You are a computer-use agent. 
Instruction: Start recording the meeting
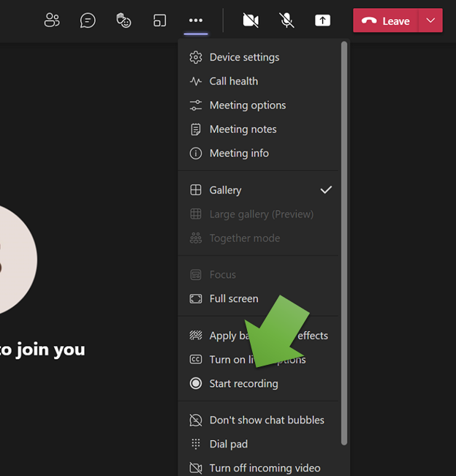pos(259,384)
